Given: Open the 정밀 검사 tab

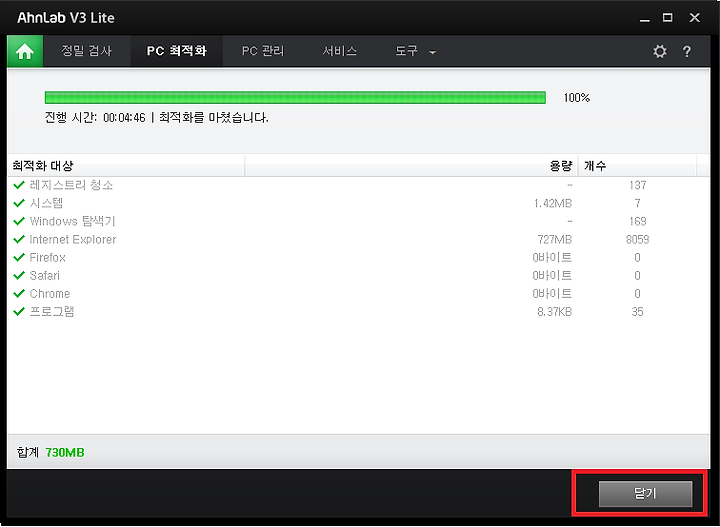Looking at the screenshot, I should pos(87,51).
